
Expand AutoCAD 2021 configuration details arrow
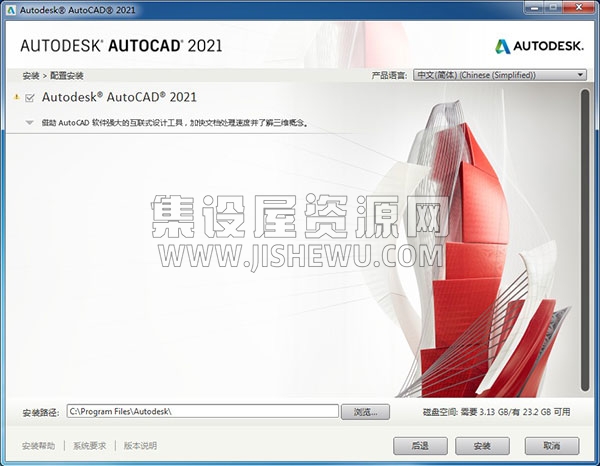click(29, 123)
